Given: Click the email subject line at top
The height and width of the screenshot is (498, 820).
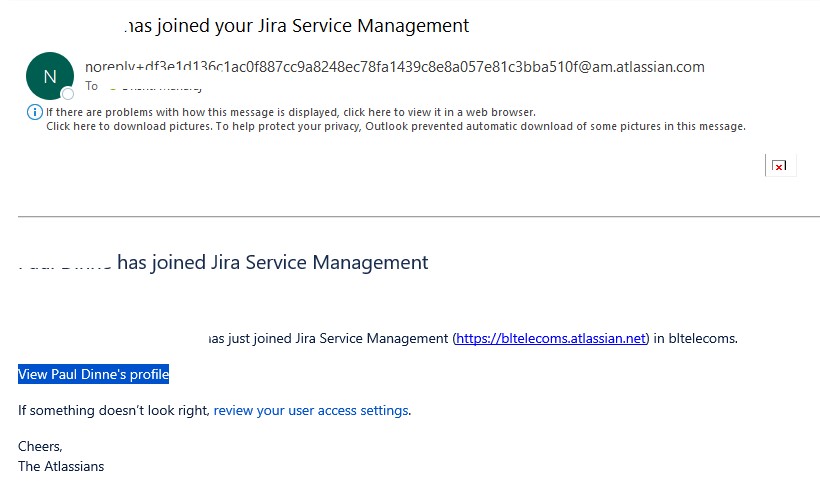Looking at the screenshot, I should click(x=297, y=26).
